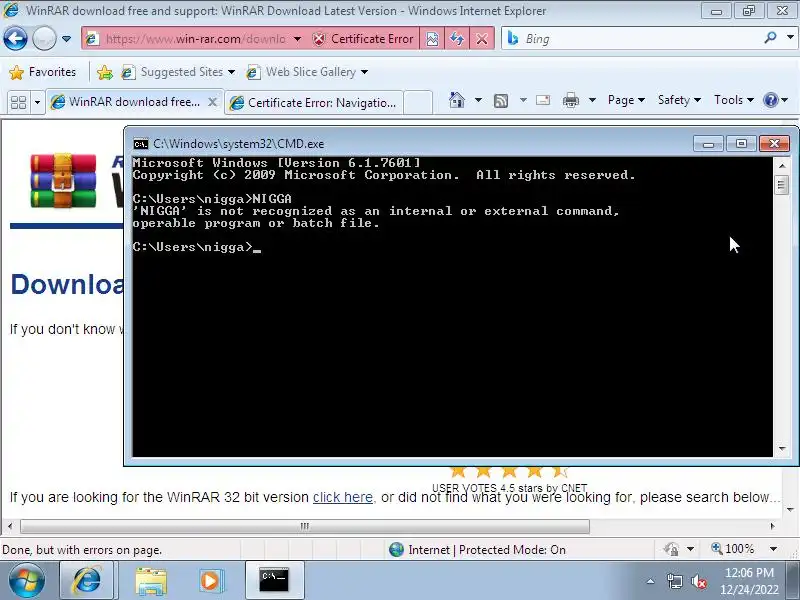Add to Favorites bar star icon
Image resolution: width=800 pixels, height=600 pixels.
(105, 72)
